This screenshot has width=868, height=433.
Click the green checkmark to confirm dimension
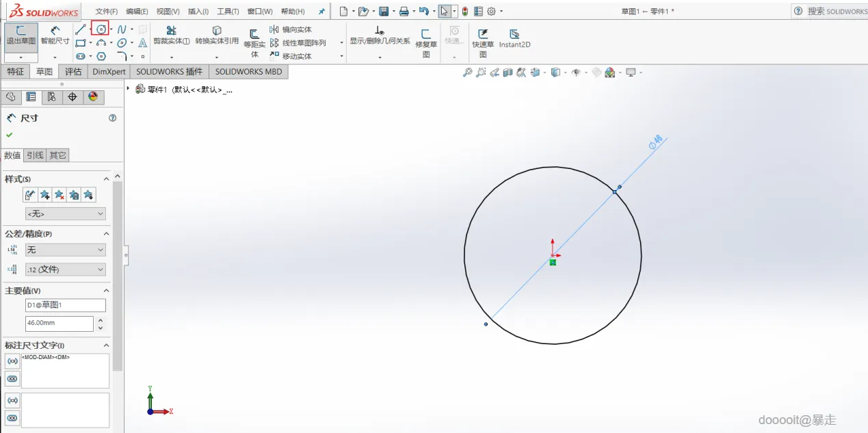coord(10,135)
